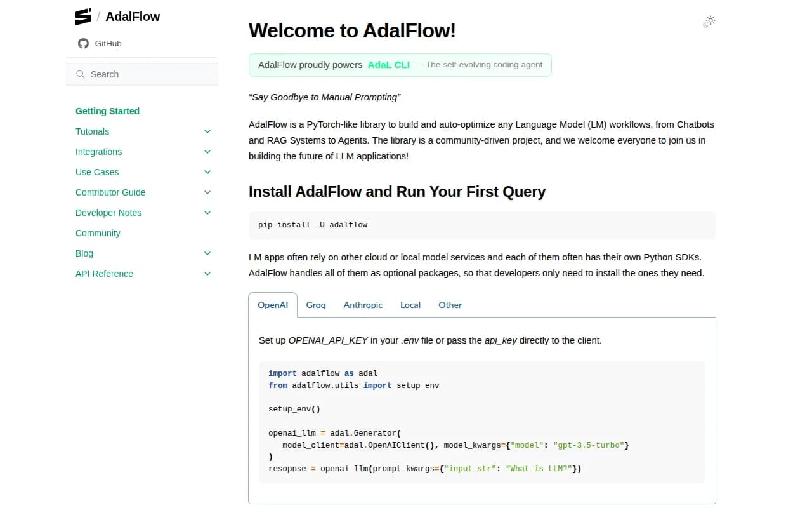Screen dimensions: 812x508
Task: Open the Tutorials link in sidebar
Action: [x=92, y=131]
